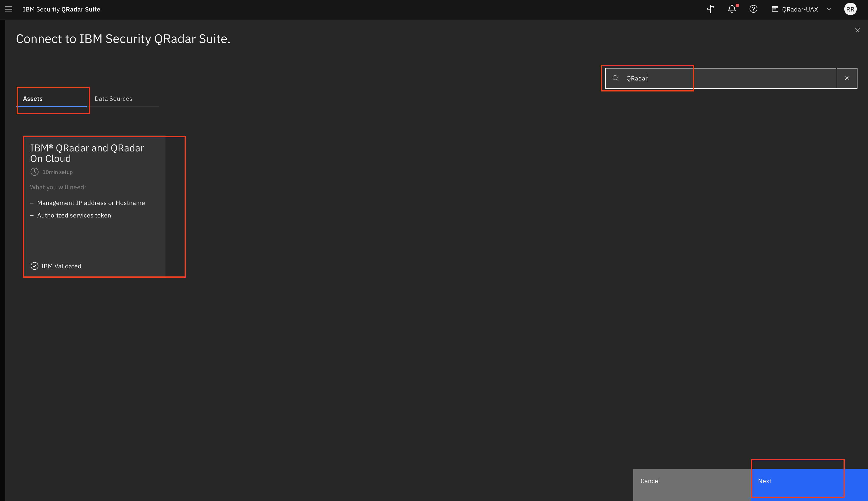This screenshot has width=868, height=501.
Task: Select the IBM QRadar On Cloud card
Action: (x=94, y=206)
